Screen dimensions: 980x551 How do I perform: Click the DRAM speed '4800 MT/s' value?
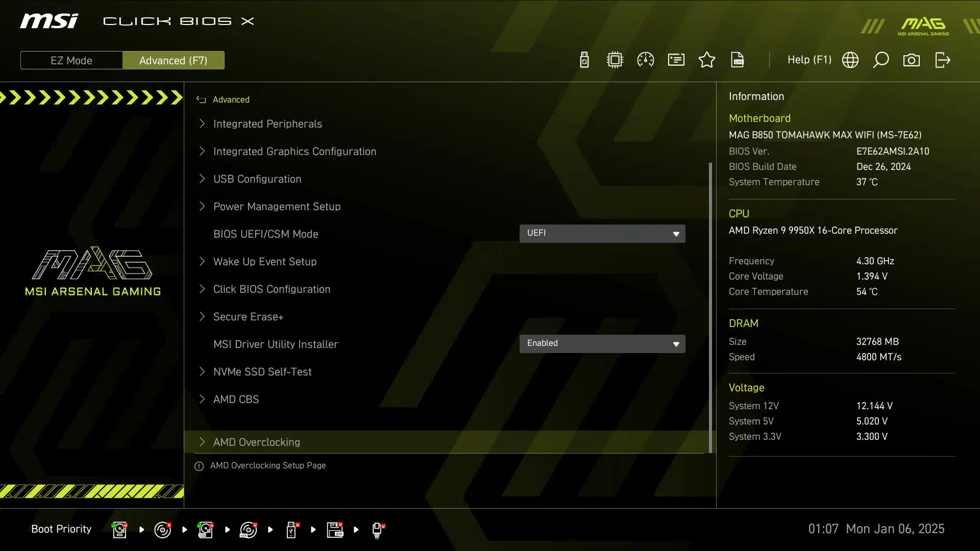[879, 357]
